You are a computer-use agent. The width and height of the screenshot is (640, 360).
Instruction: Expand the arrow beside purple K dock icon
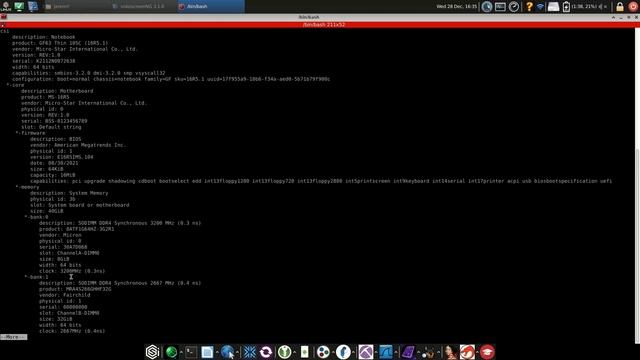pyautogui.click(x=376, y=352)
